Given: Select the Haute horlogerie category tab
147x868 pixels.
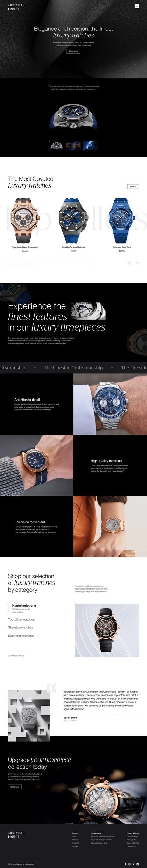Looking at the screenshot, I should click(24, 606).
